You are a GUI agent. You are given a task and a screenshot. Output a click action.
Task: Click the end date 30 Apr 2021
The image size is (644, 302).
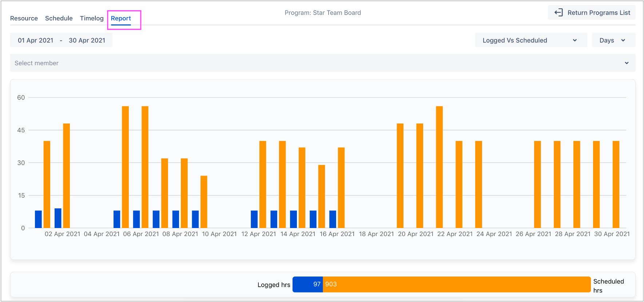tap(87, 40)
